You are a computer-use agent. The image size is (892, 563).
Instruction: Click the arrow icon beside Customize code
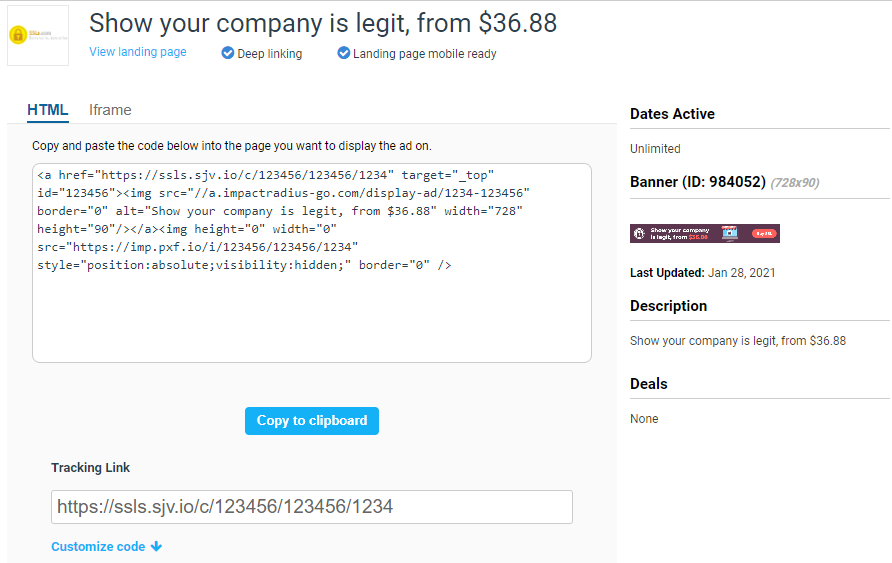[x=156, y=546]
